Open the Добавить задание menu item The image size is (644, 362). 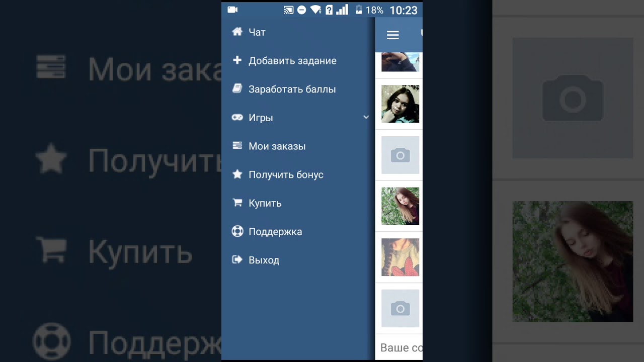point(298,60)
